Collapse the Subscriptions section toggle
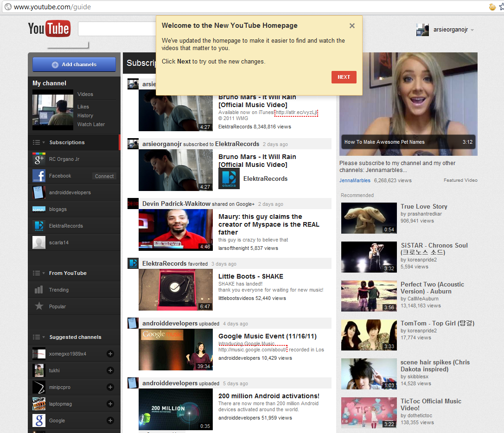The width and height of the screenshot is (504, 433). pos(38,142)
